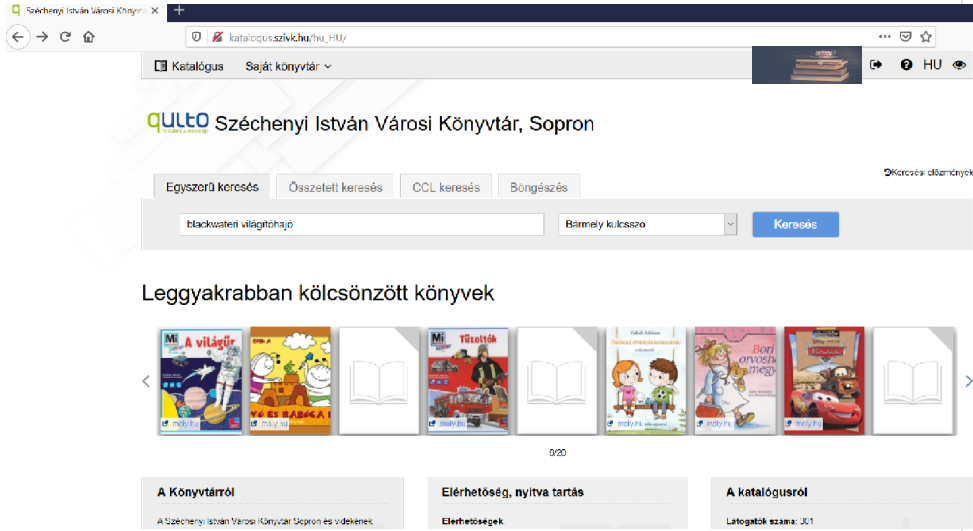Image resolution: width=973 pixels, height=531 pixels.
Task: Click the Leggyakrabban kölcsönzött könyvek heading
Action: pyautogui.click(x=318, y=293)
